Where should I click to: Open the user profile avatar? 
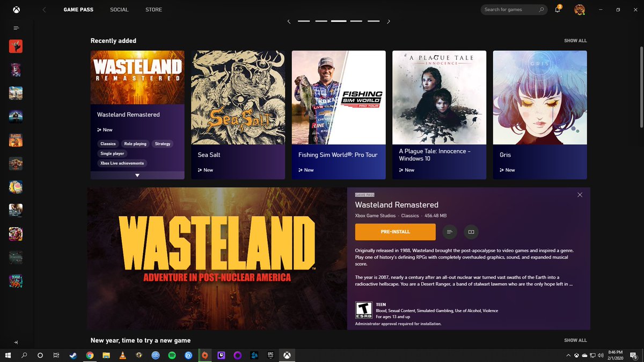pyautogui.click(x=579, y=10)
